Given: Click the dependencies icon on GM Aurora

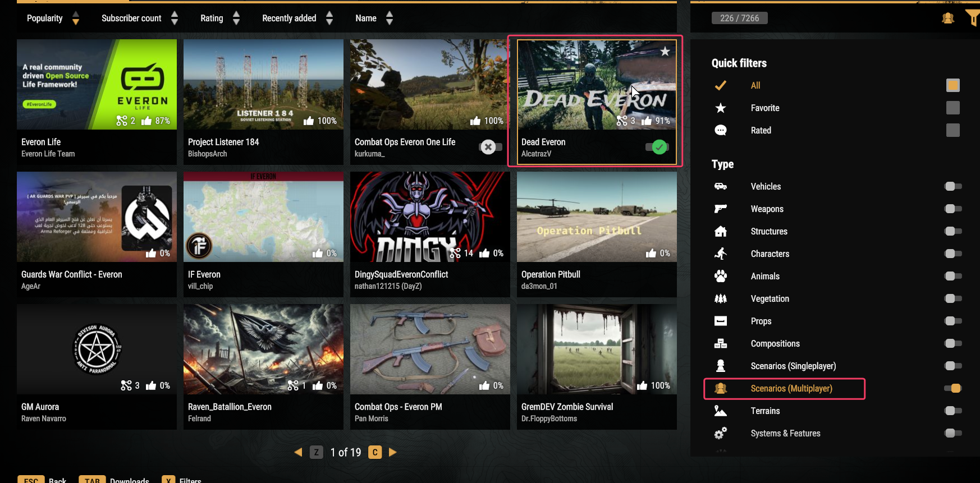Looking at the screenshot, I should coord(126,385).
